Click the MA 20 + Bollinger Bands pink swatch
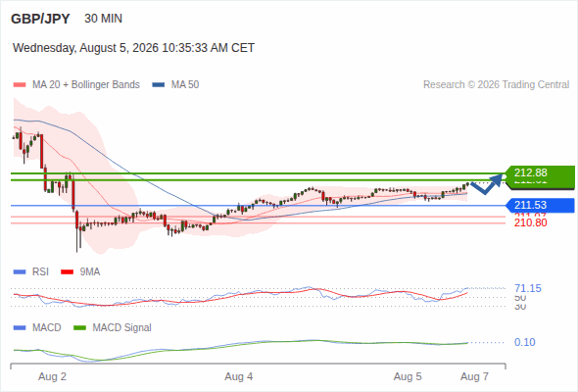Screen dimensions: 578x392 20,85
